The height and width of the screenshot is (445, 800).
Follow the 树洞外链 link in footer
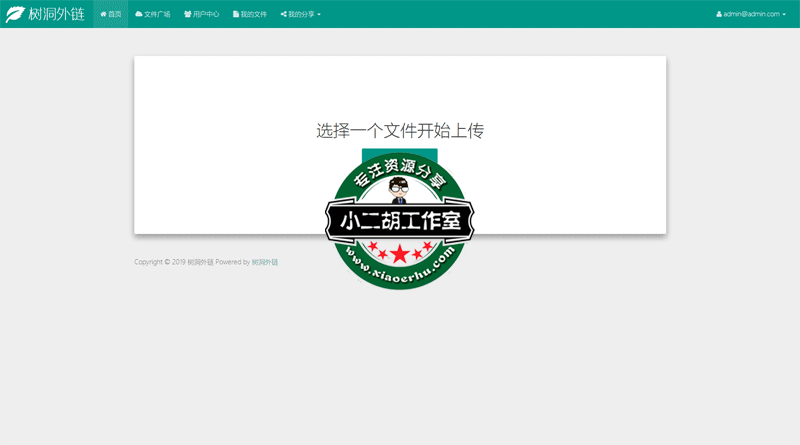click(x=265, y=262)
